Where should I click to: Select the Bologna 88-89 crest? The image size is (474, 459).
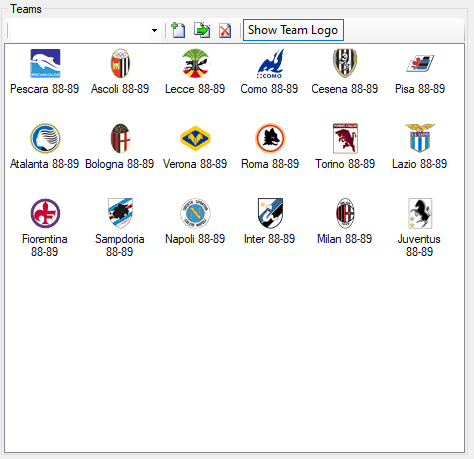[x=120, y=138]
